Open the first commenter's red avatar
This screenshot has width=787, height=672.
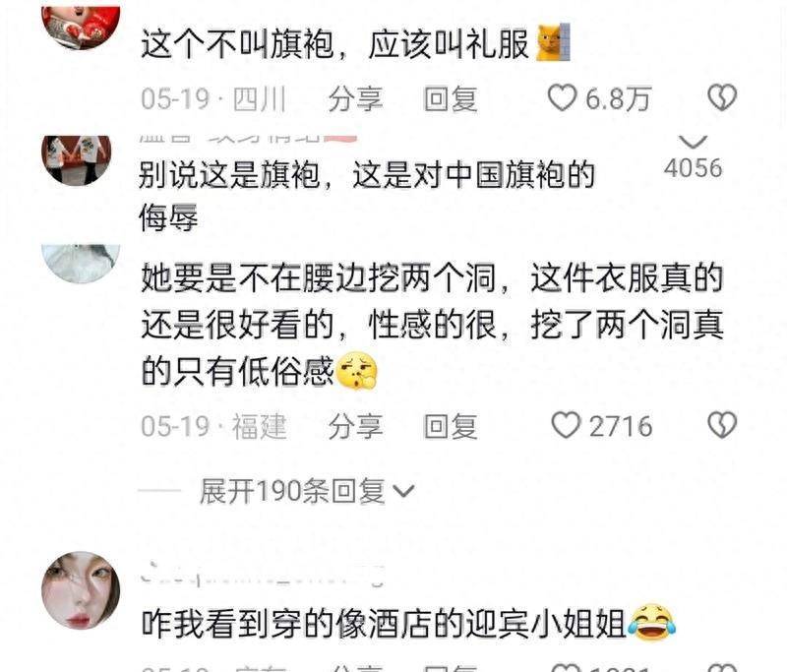point(81,29)
